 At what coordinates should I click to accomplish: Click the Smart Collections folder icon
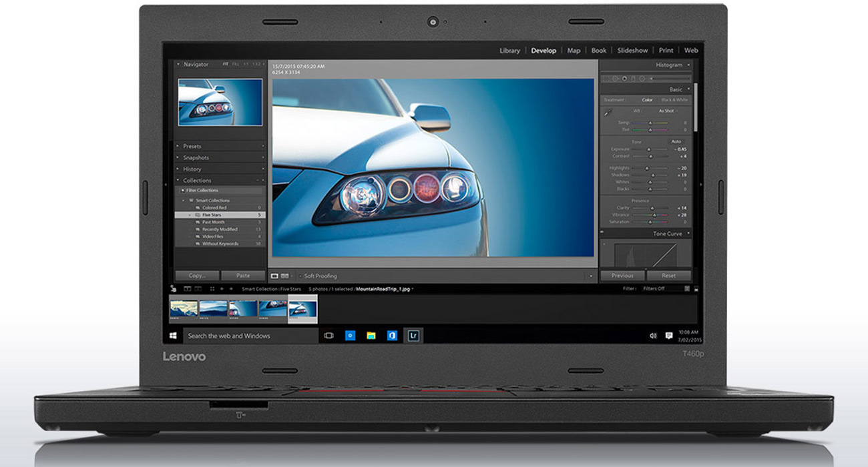point(191,200)
